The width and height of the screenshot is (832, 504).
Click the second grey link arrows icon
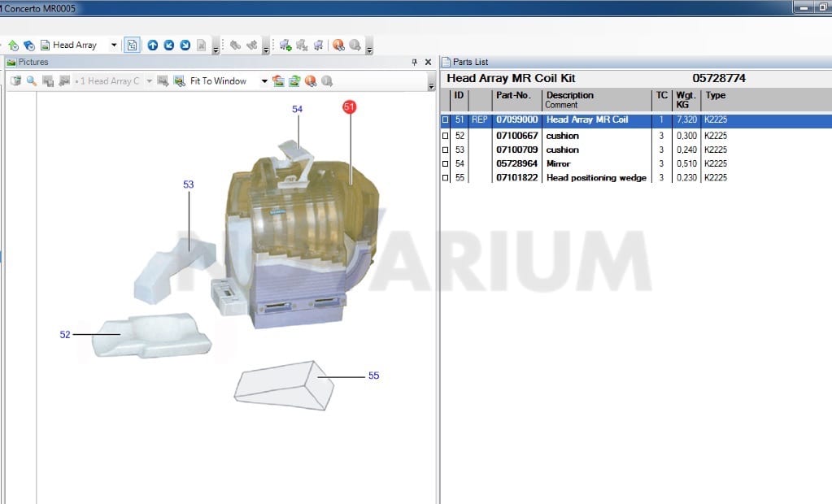(x=252, y=45)
